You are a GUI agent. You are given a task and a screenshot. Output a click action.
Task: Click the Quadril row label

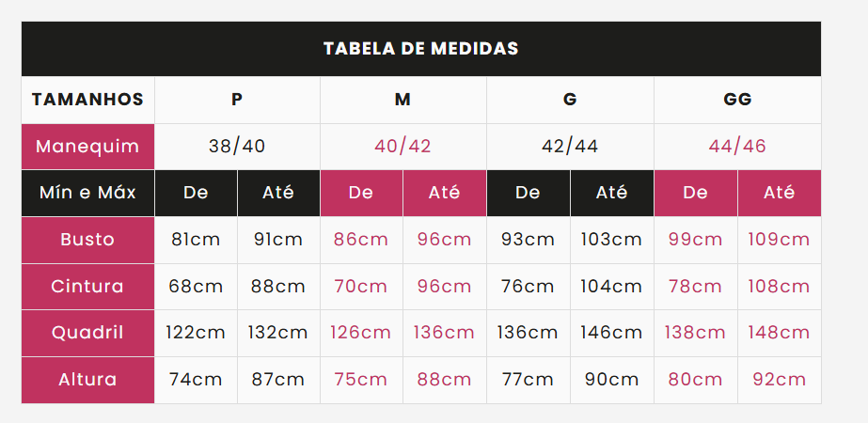[x=87, y=334]
